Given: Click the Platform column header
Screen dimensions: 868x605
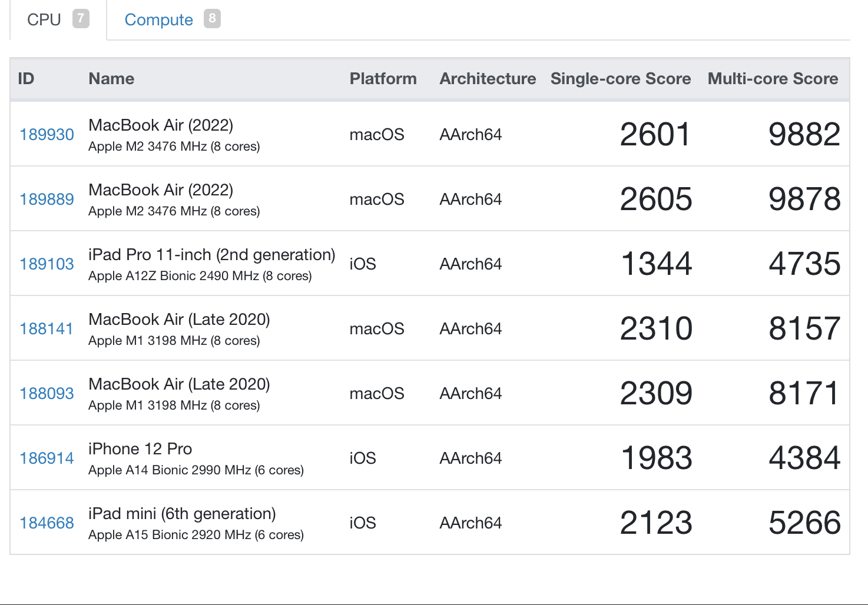Looking at the screenshot, I should click(383, 79).
